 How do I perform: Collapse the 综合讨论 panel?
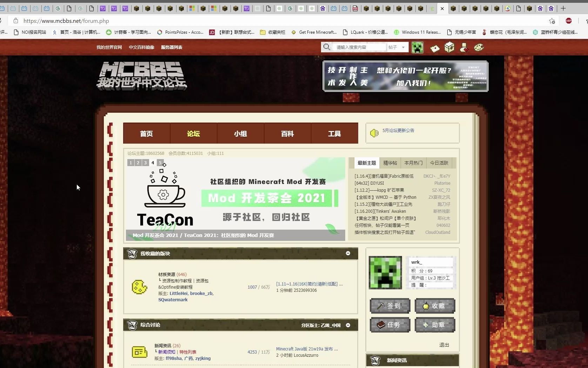pos(348,325)
